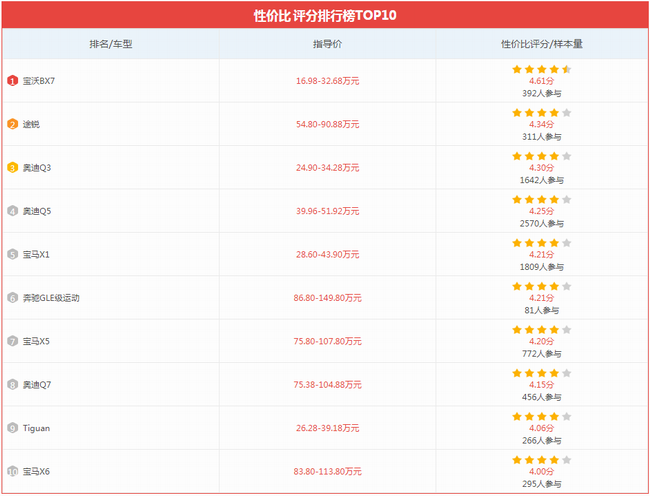This screenshot has width=650, height=496.
Task: Click rank 10 badge beside 宝马X6
Action: [x=12, y=472]
